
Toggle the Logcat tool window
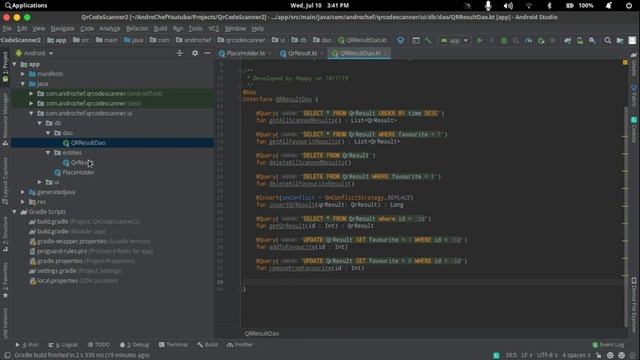click(63, 345)
